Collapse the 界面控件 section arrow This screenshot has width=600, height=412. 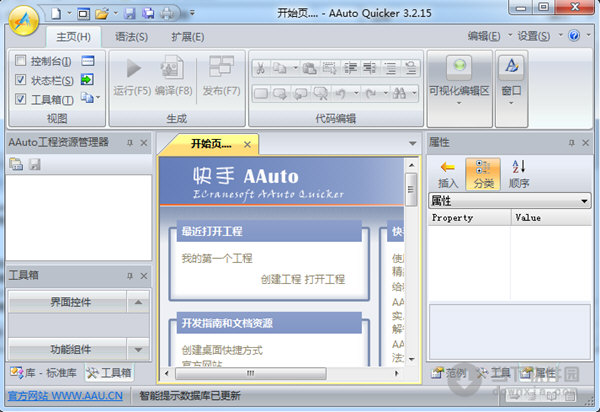[x=138, y=302]
